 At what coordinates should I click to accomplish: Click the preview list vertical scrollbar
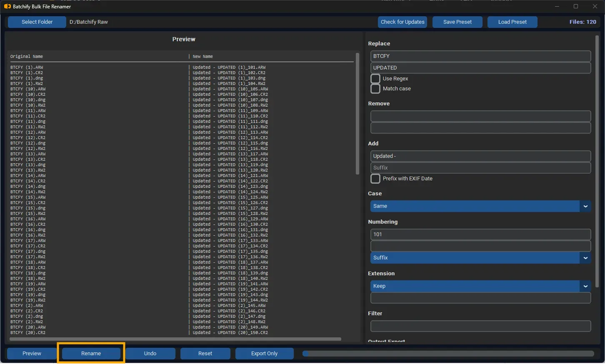357,113
